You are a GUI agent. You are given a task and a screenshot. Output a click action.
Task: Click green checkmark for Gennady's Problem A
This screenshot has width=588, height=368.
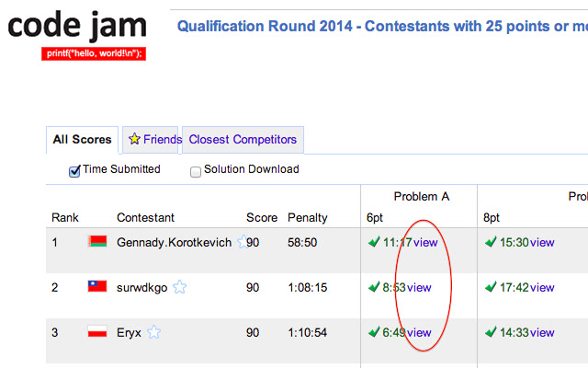pos(373,242)
